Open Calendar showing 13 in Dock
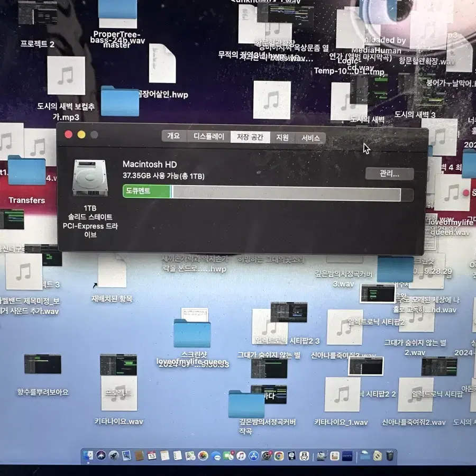This screenshot has height=476, width=476. click(152, 456)
